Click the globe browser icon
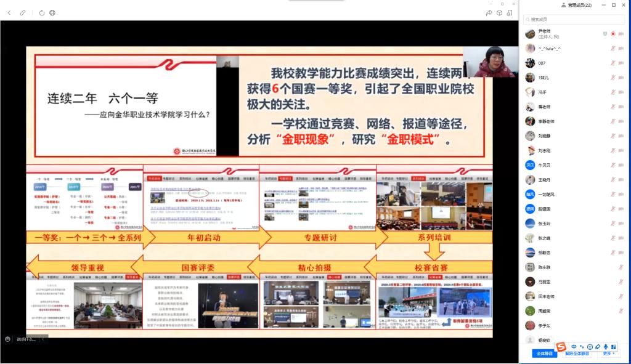631x364 pixels. (52, 12)
